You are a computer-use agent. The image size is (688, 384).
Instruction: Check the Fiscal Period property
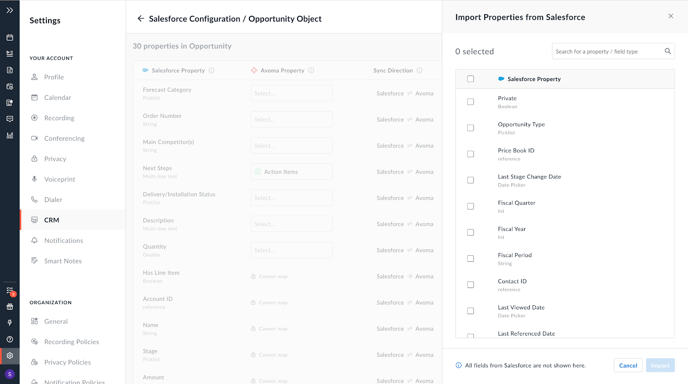(x=470, y=258)
